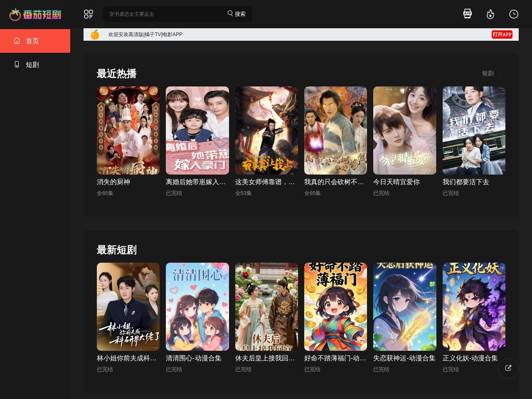Click the 今日天晴宜爱你 title link
The width and height of the screenshot is (532, 399).
[397, 182]
